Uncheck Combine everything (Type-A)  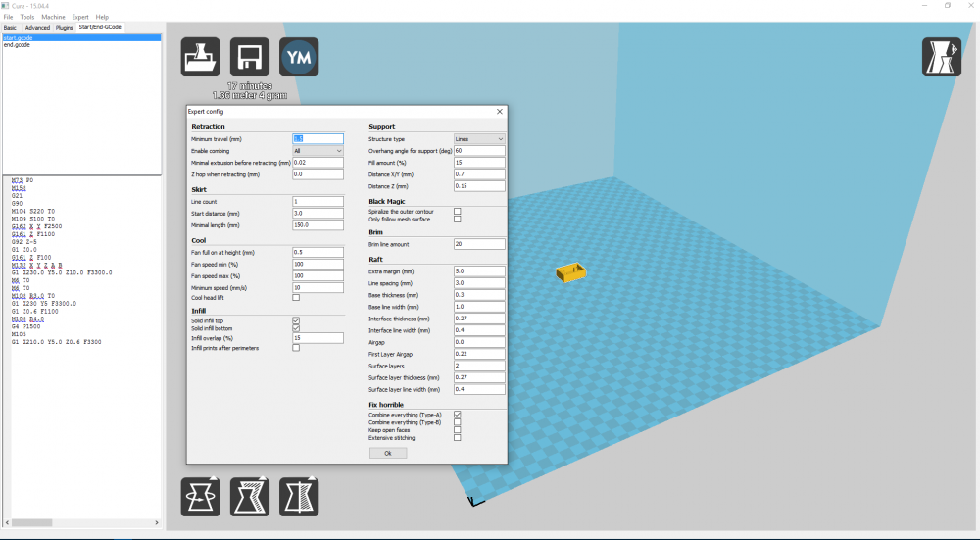tap(457, 415)
